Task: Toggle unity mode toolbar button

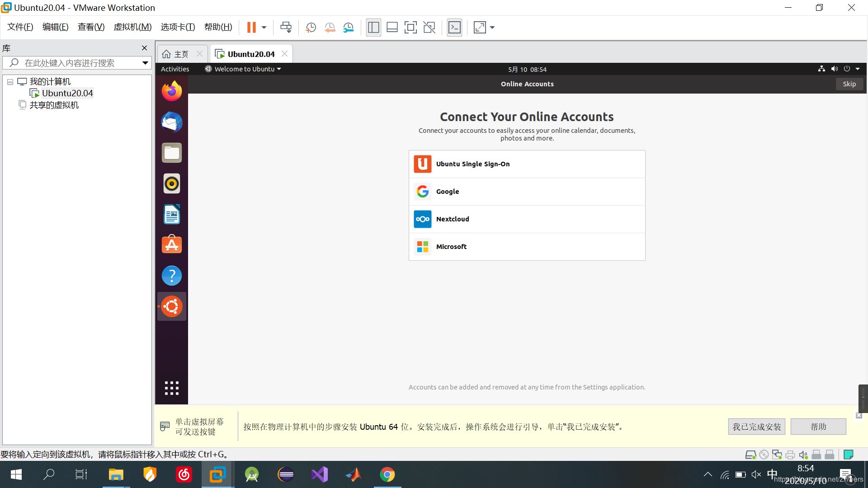Action: coord(429,28)
